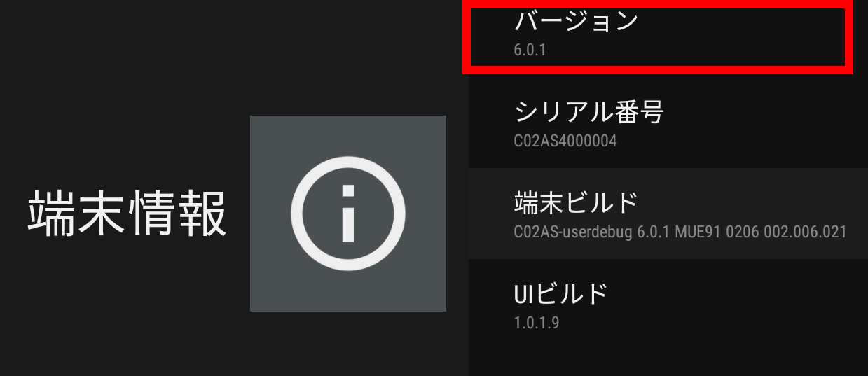
Task: Click the 端末 characters of the 端末情報 heading
Action: pyautogui.click(x=77, y=214)
